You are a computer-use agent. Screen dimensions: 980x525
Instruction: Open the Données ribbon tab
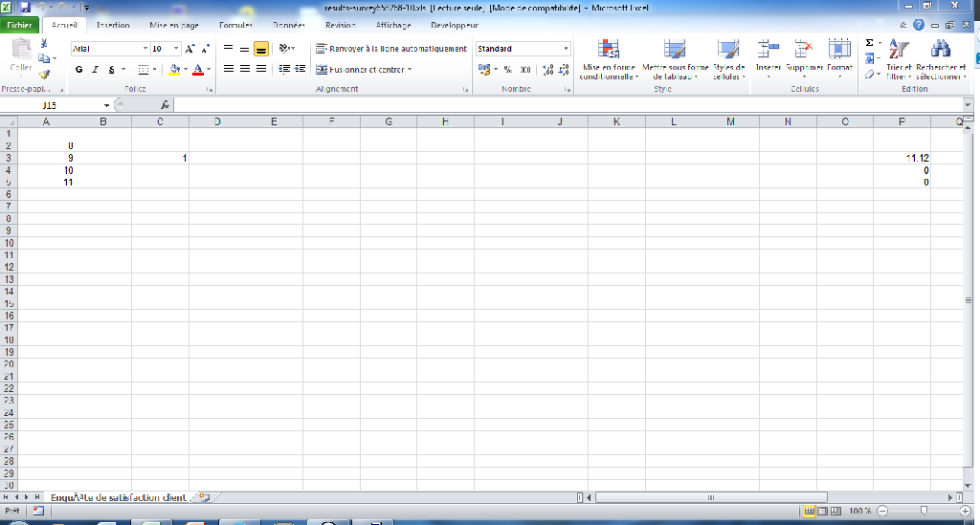coord(288,26)
